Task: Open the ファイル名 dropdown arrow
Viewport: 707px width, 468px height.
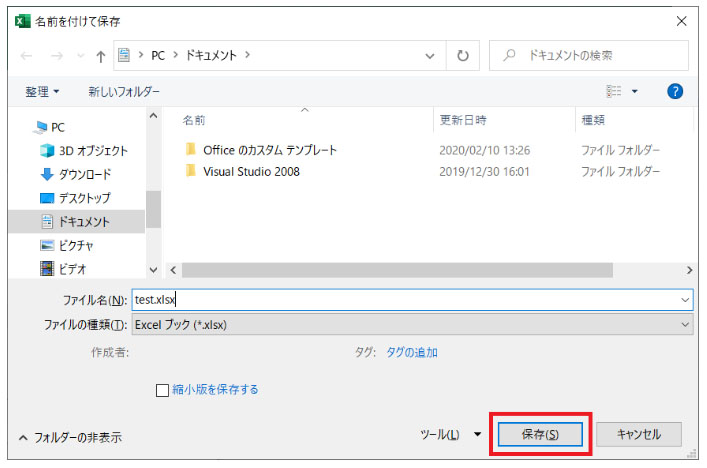Action: pos(685,300)
